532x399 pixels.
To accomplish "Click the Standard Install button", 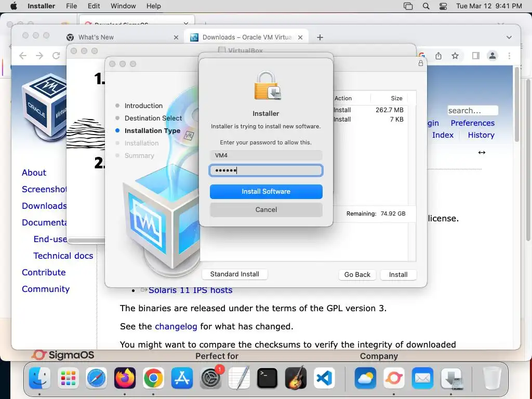I will 234,274.
